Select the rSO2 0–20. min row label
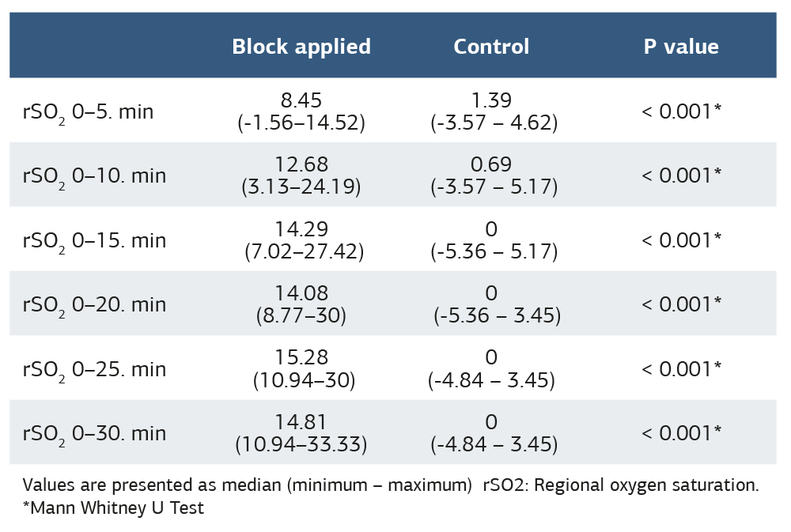Viewport: 791px width, 532px height. point(94,304)
